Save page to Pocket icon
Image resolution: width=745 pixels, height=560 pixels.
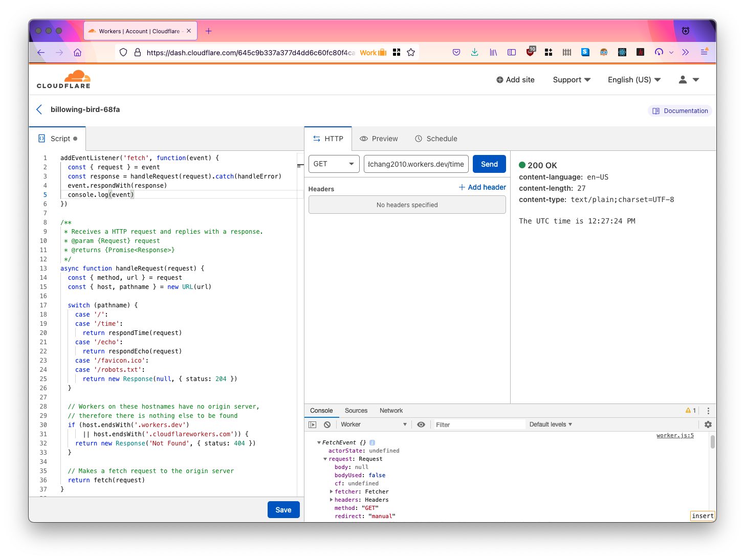coord(456,52)
